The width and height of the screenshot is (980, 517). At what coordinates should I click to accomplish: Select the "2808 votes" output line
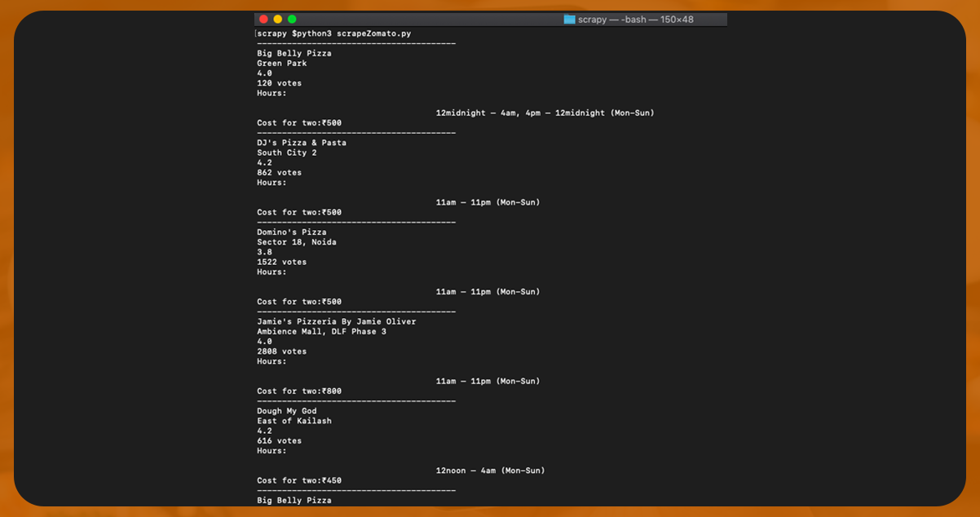point(281,351)
